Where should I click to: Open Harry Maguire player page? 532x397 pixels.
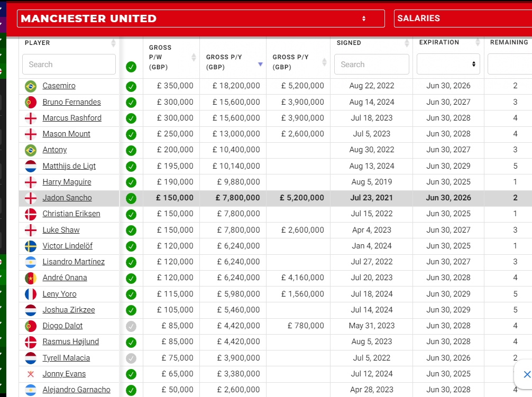67,182
